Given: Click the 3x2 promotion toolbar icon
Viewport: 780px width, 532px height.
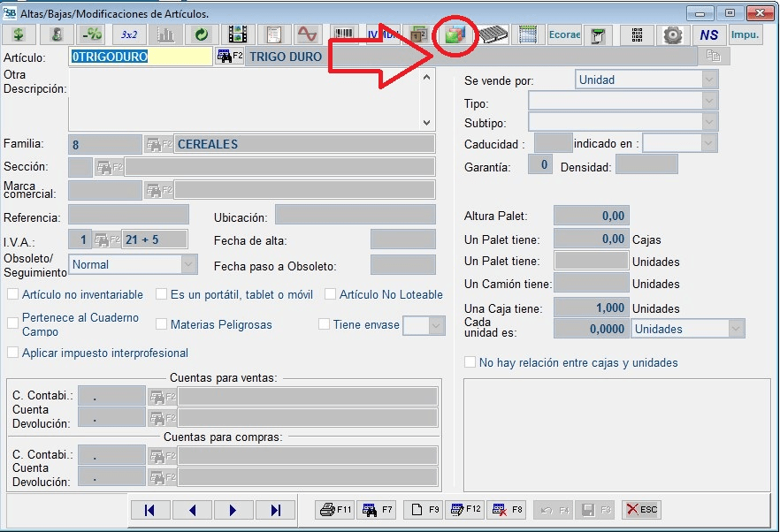Looking at the screenshot, I should pos(128,34).
